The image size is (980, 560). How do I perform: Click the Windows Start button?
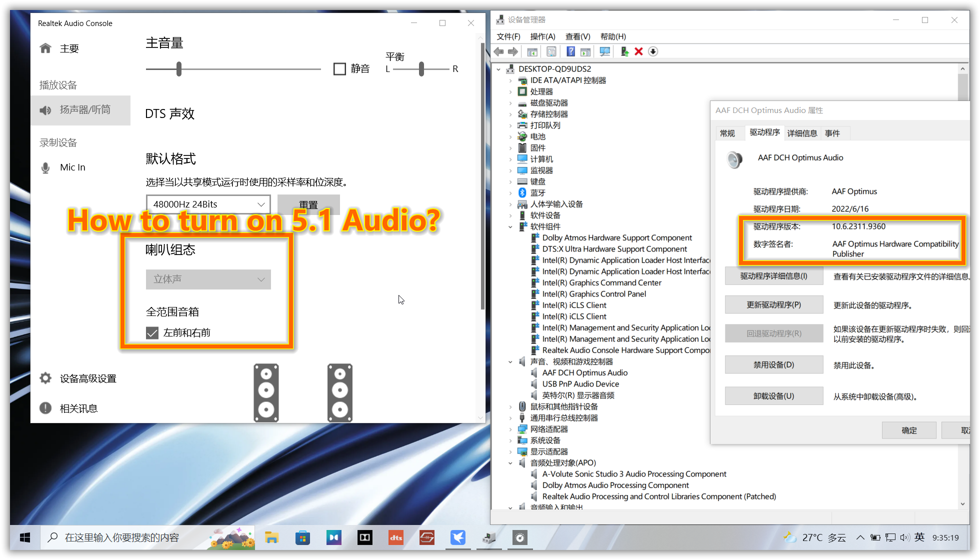(x=25, y=537)
